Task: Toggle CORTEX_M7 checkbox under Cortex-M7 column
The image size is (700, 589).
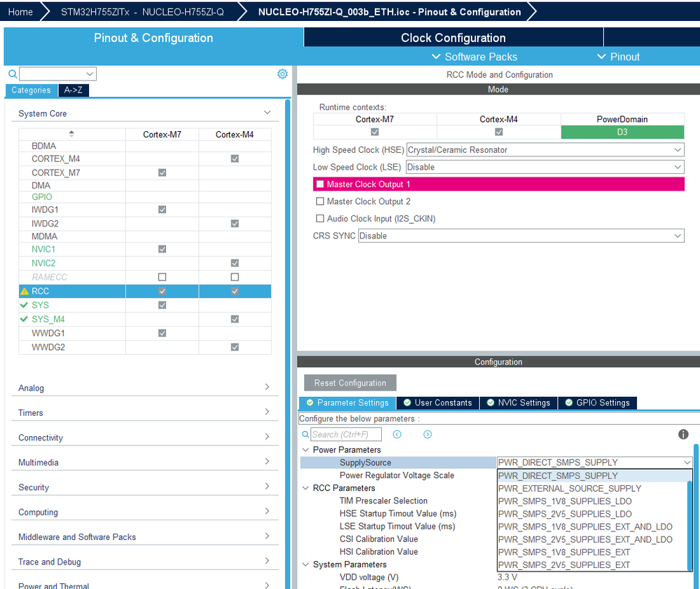Action: 162,172
